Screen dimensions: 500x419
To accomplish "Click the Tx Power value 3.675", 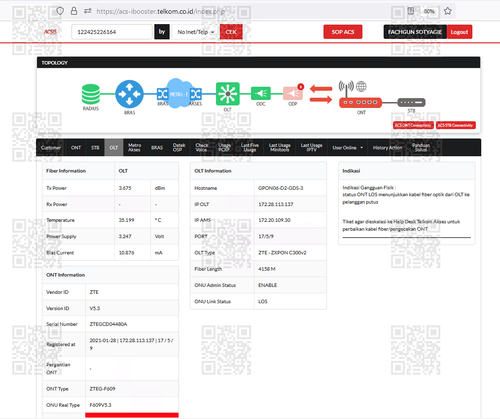I will [125, 188].
